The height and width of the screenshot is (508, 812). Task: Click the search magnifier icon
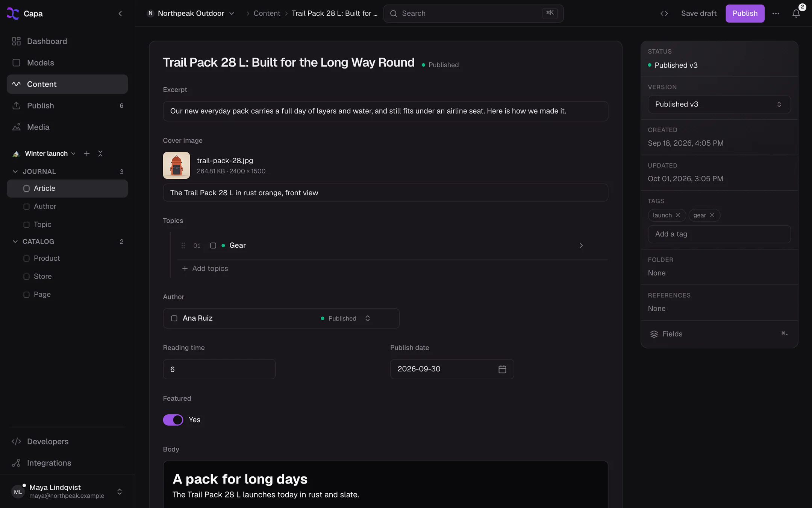point(394,14)
